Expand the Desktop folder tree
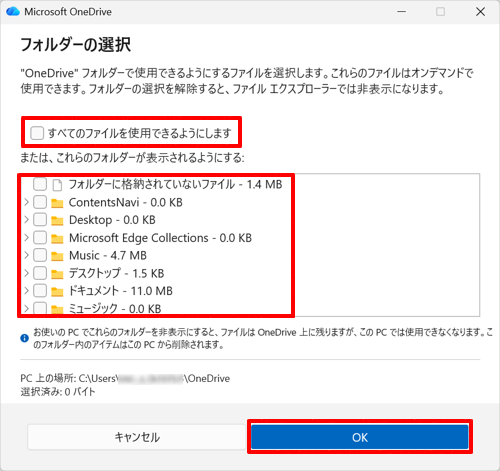 pyautogui.click(x=27, y=220)
